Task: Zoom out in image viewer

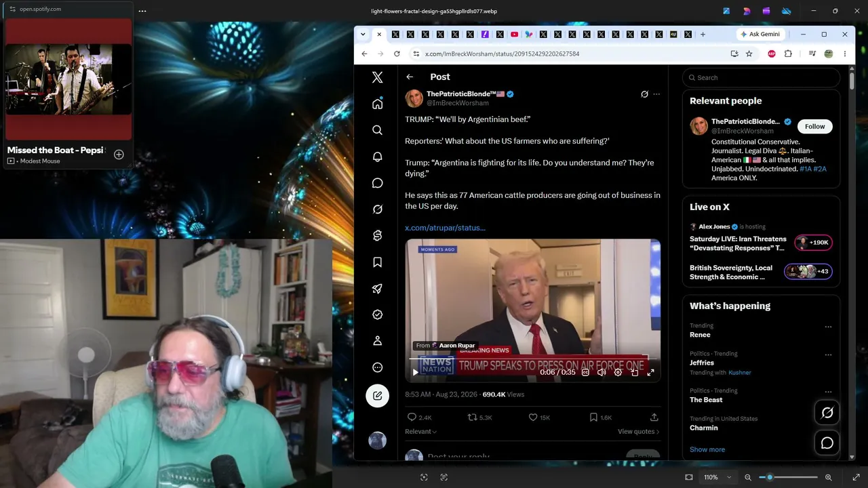Action: 748,477
